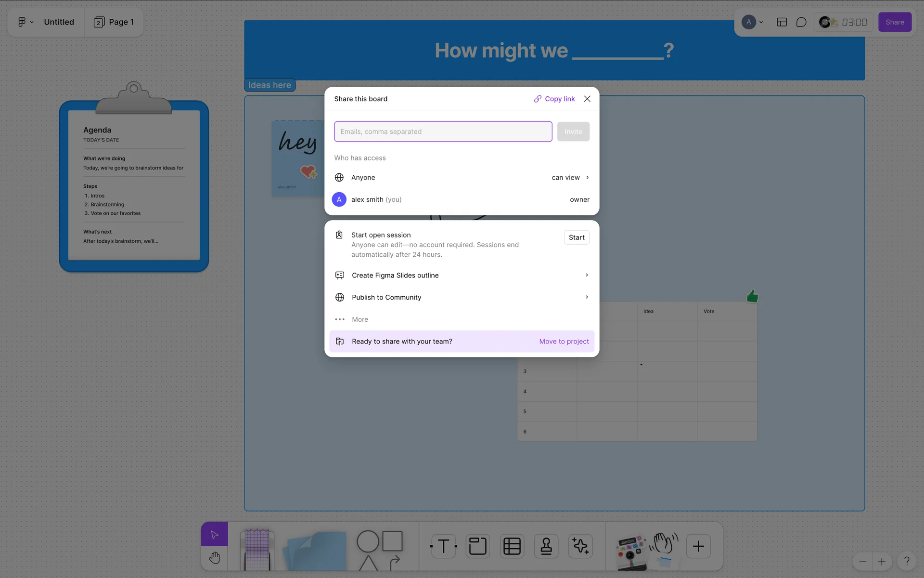Select the Section tool
The width and height of the screenshot is (924, 578).
point(477,546)
